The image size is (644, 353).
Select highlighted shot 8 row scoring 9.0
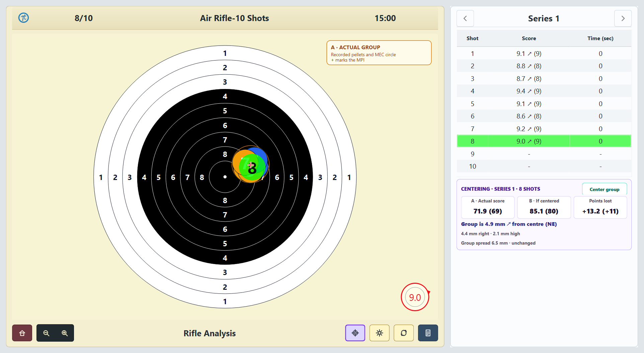pyautogui.click(x=544, y=141)
